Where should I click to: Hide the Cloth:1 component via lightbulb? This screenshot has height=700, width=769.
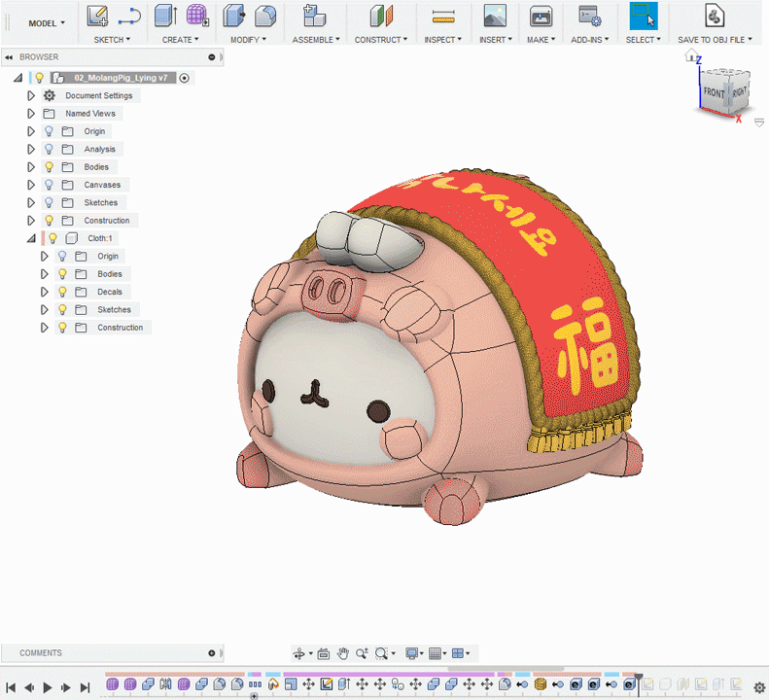tap(52, 238)
